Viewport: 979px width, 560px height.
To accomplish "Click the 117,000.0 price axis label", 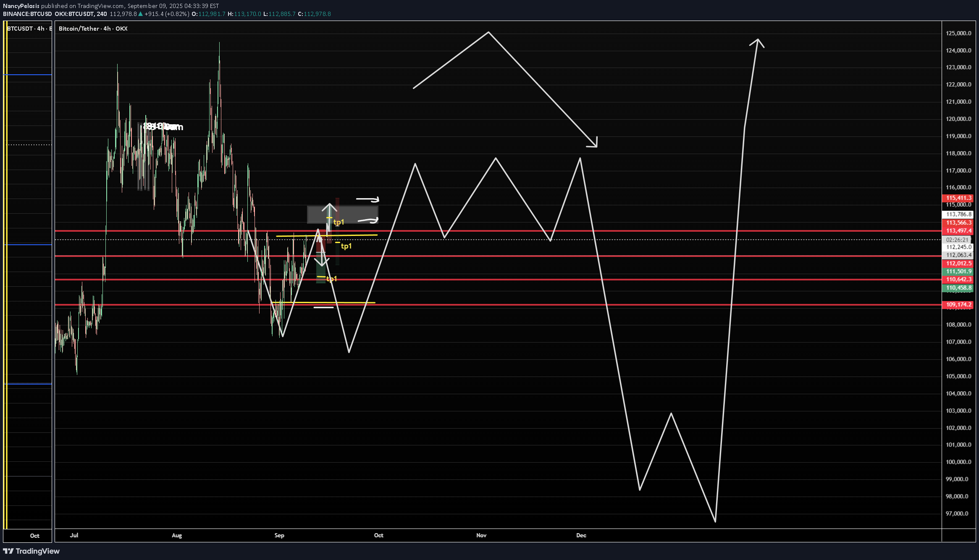I will (958, 170).
